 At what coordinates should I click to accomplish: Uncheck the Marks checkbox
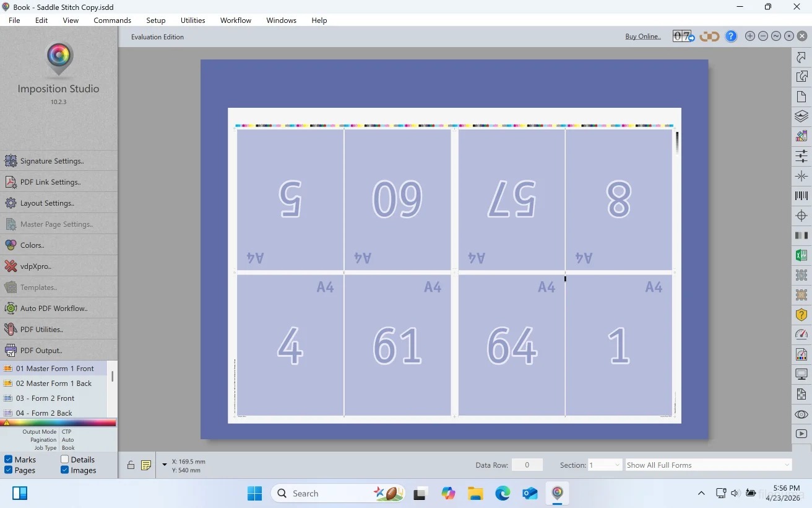(9, 460)
